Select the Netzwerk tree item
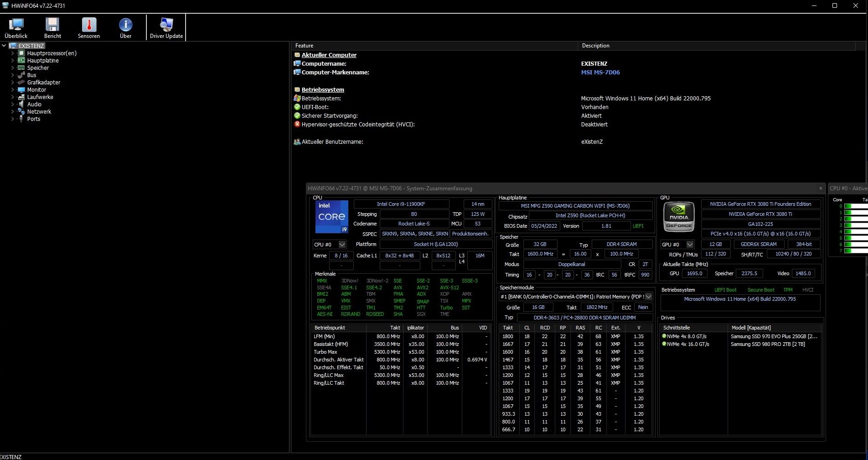This screenshot has height=460, width=868. pyautogui.click(x=39, y=112)
